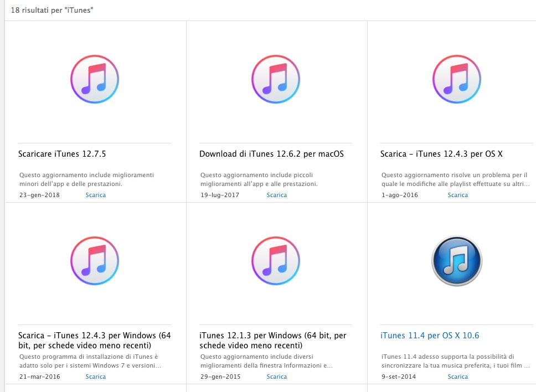Click the blue iTunes 11.4 icon
Viewport: 536px width, 392px height.
coord(457,261)
